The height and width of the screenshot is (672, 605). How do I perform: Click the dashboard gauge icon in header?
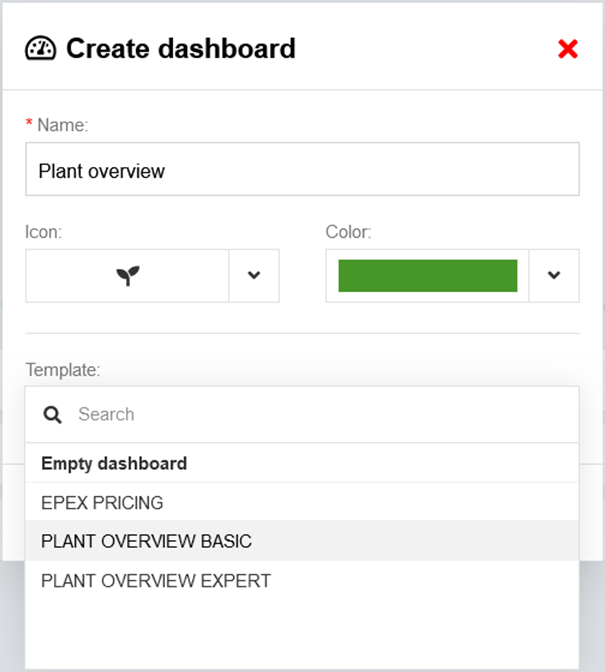click(41, 48)
